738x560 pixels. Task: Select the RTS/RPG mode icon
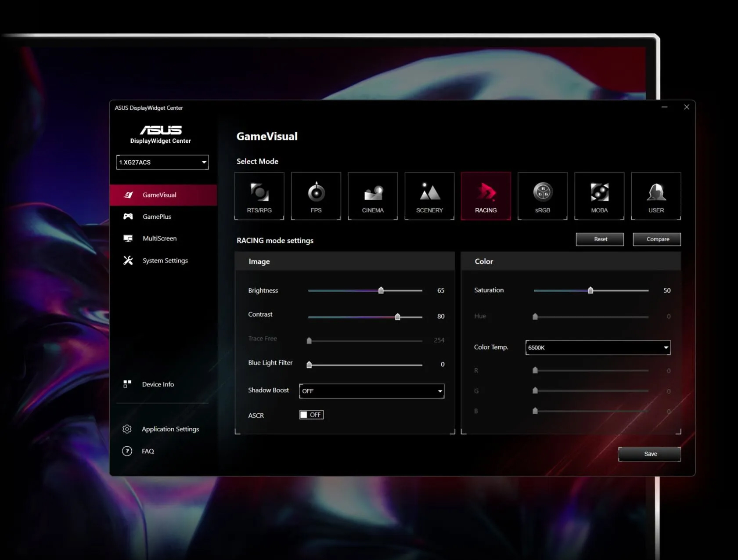[259, 196]
